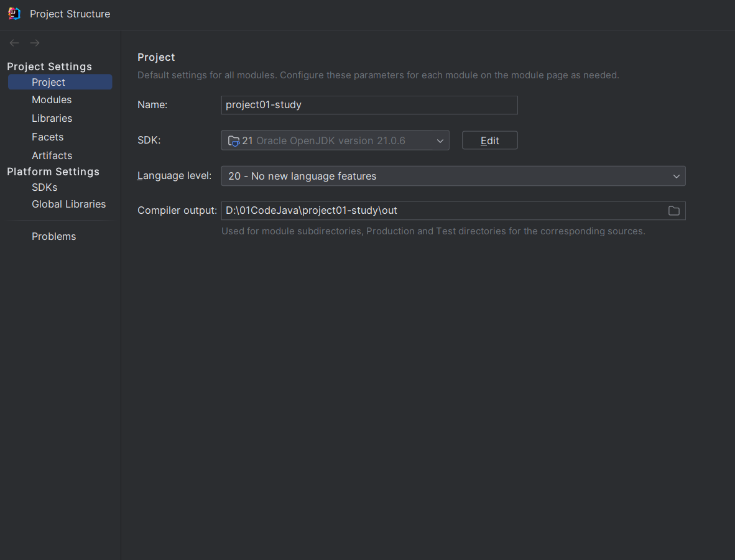735x560 pixels.
Task: Click the 'SDK:' label
Action: (x=149, y=140)
